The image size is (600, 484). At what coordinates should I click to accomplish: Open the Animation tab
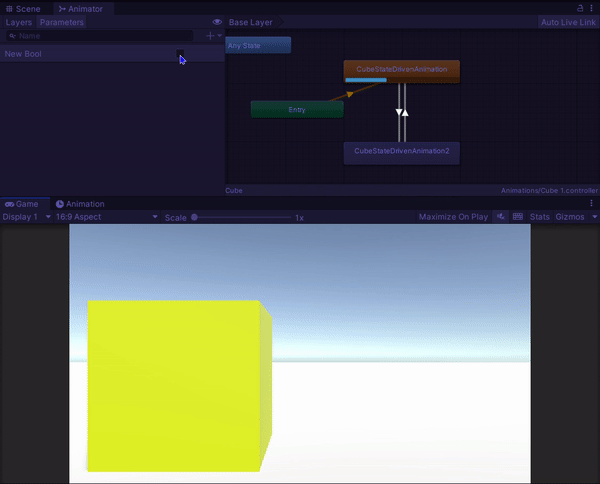pos(80,204)
